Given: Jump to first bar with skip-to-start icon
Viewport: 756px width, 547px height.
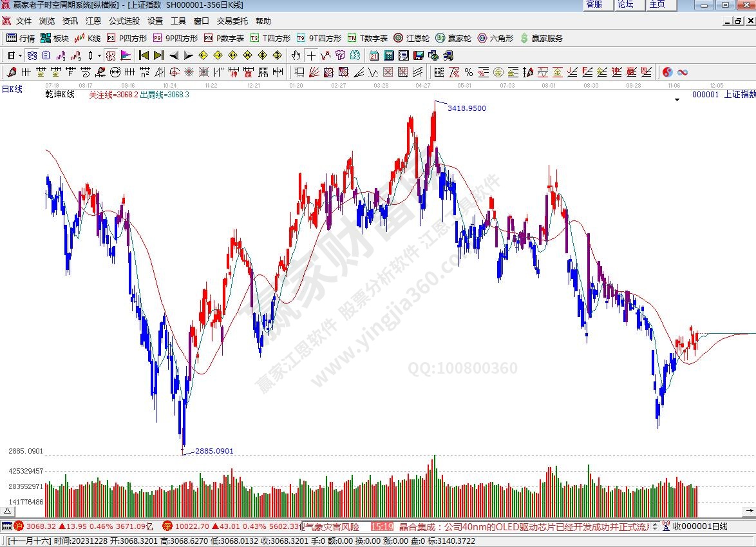Looking at the screenshot, I should (x=144, y=55).
